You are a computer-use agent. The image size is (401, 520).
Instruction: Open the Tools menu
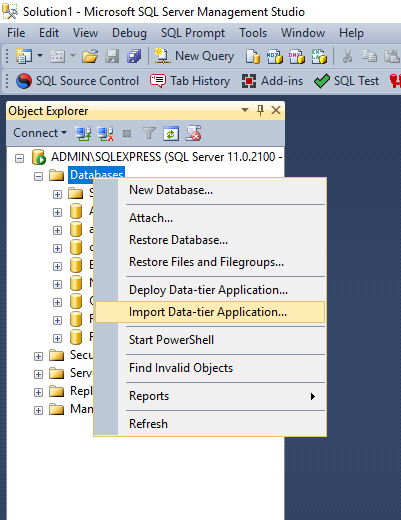253,33
